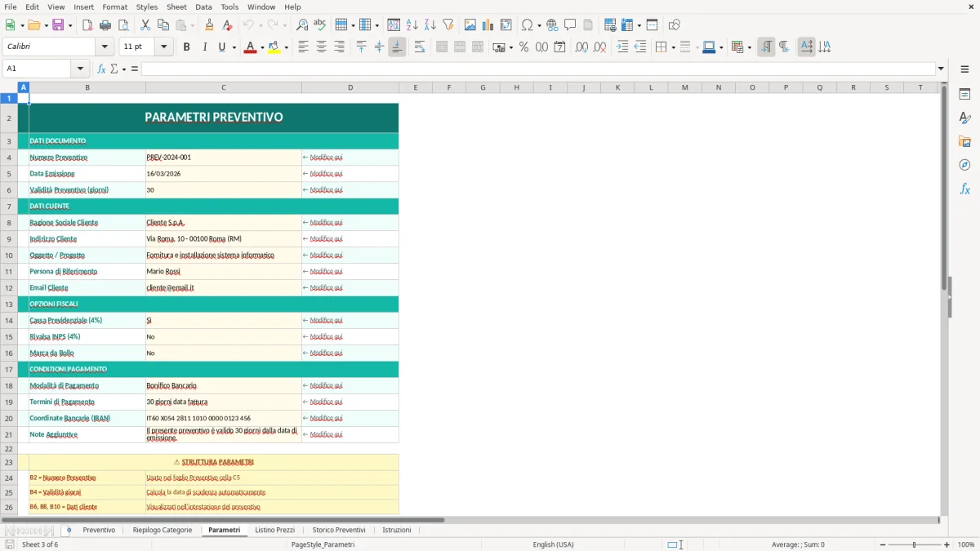Image resolution: width=980 pixels, height=551 pixels.
Task: Click the Save document icon
Action: (x=58, y=25)
